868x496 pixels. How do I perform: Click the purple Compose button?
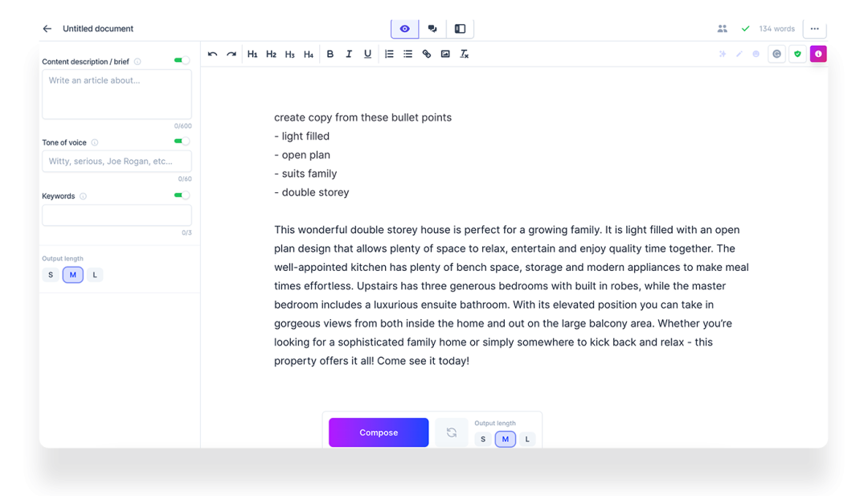[x=379, y=432]
